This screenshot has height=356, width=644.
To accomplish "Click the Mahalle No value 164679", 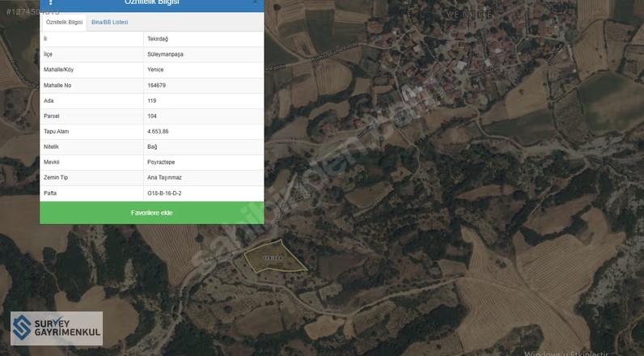I will pyautogui.click(x=157, y=85).
